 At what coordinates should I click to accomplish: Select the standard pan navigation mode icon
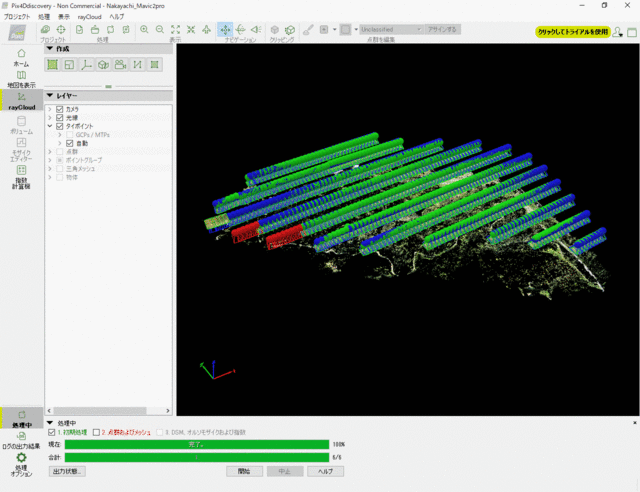(x=225, y=29)
